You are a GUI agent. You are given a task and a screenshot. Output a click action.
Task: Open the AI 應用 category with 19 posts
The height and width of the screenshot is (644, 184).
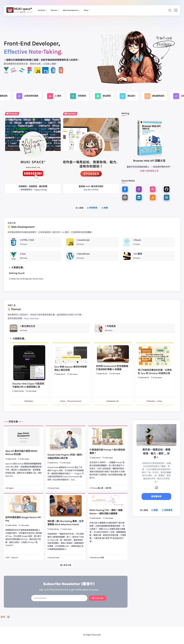coord(149,256)
